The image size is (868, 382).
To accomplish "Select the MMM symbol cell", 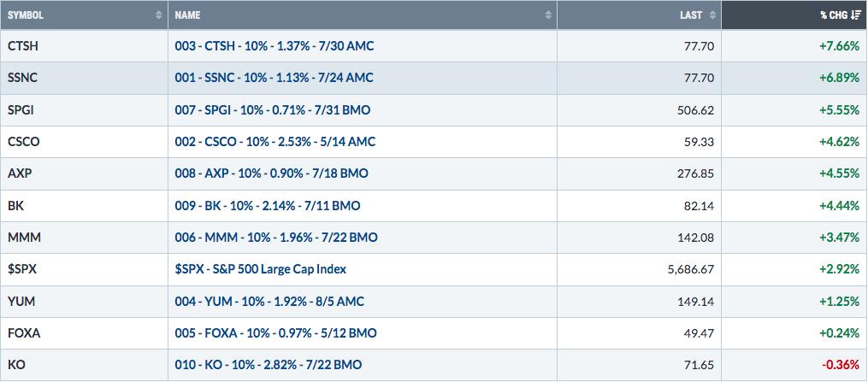I will pos(84,238).
